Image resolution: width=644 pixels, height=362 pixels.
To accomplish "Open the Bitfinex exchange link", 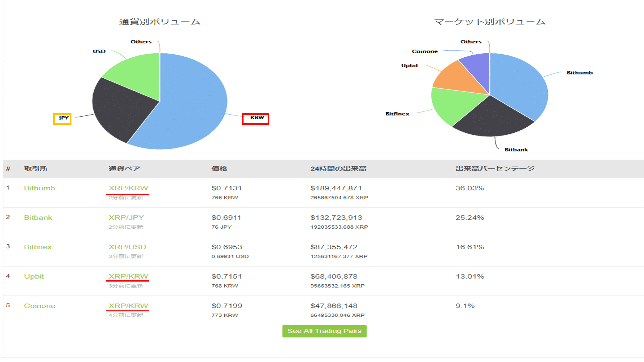I will 38,247.
